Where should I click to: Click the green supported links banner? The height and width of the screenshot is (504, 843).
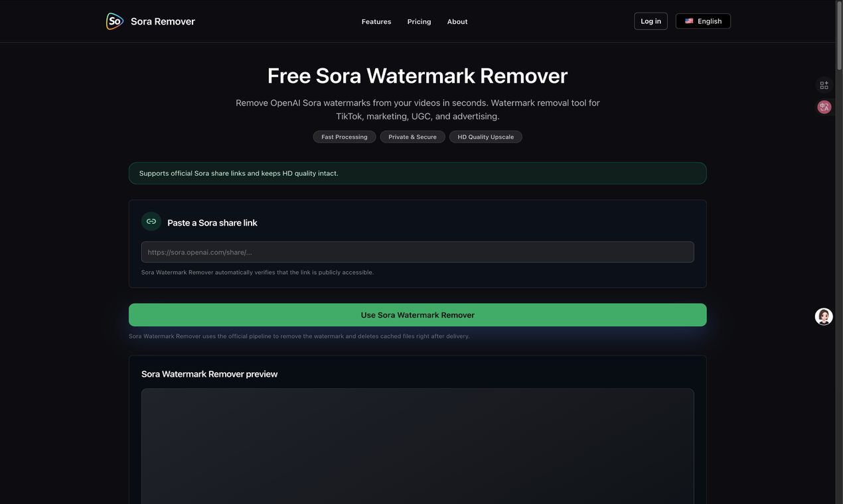pos(418,173)
